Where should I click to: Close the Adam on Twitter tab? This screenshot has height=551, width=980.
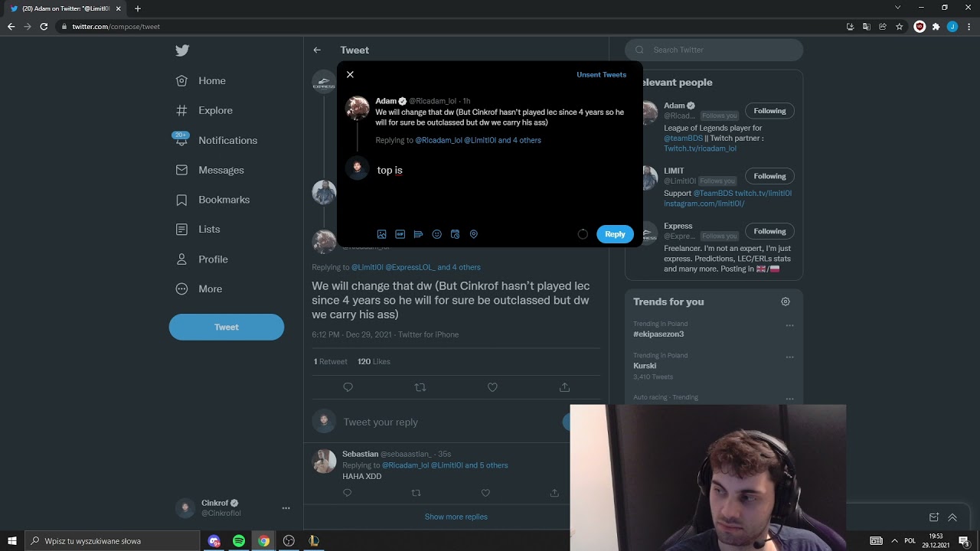tap(118, 8)
